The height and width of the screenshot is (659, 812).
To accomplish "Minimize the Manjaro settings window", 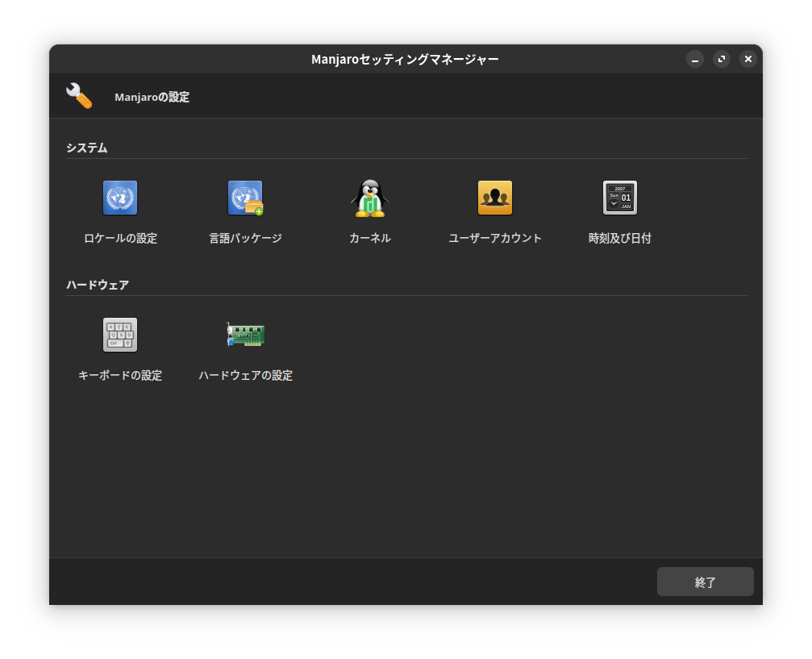I will pyautogui.click(x=695, y=59).
